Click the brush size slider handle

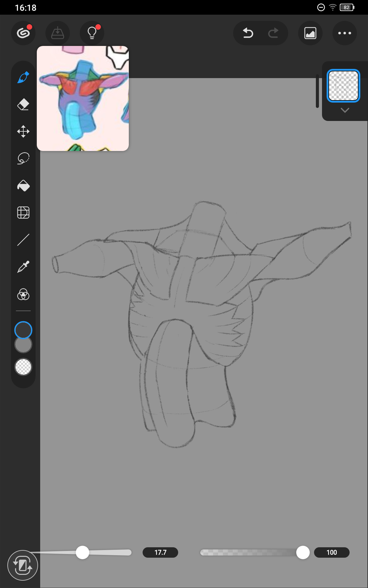(x=82, y=552)
